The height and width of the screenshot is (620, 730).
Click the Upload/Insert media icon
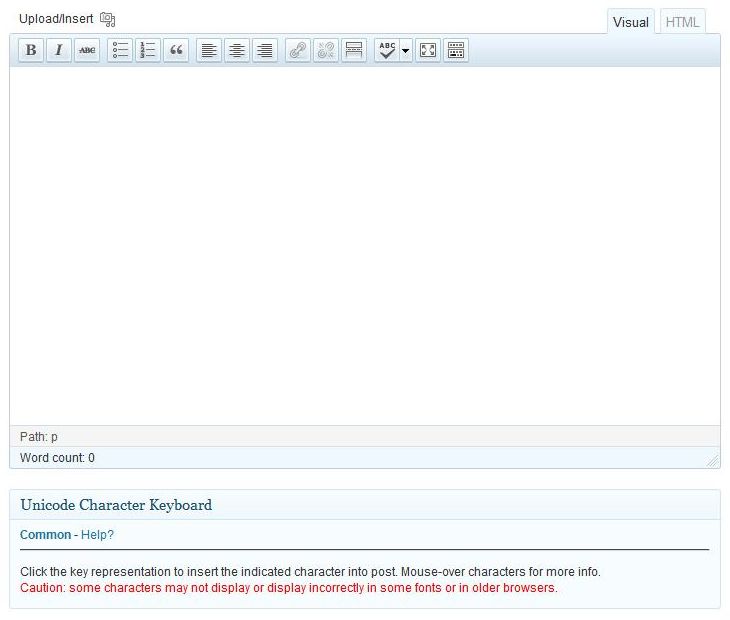[108, 19]
